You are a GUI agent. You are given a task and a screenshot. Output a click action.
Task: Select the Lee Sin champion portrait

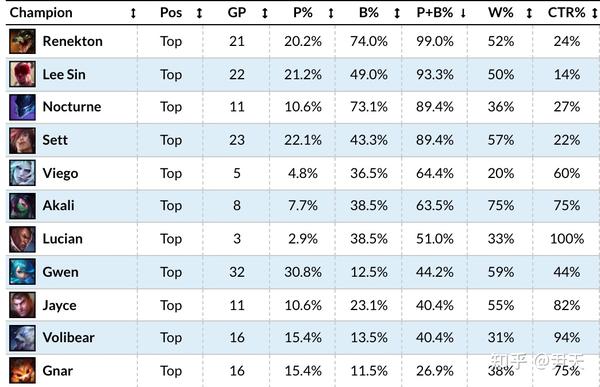tap(23, 74)
